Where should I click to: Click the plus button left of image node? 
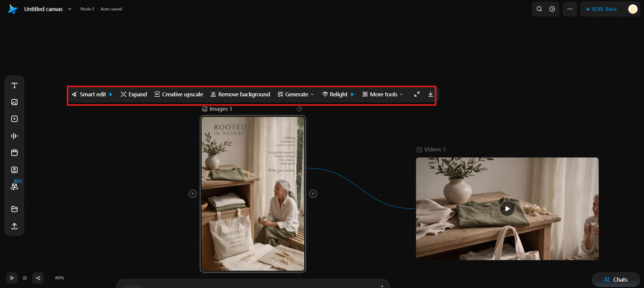pyautogui.click(x=192, y=194)
